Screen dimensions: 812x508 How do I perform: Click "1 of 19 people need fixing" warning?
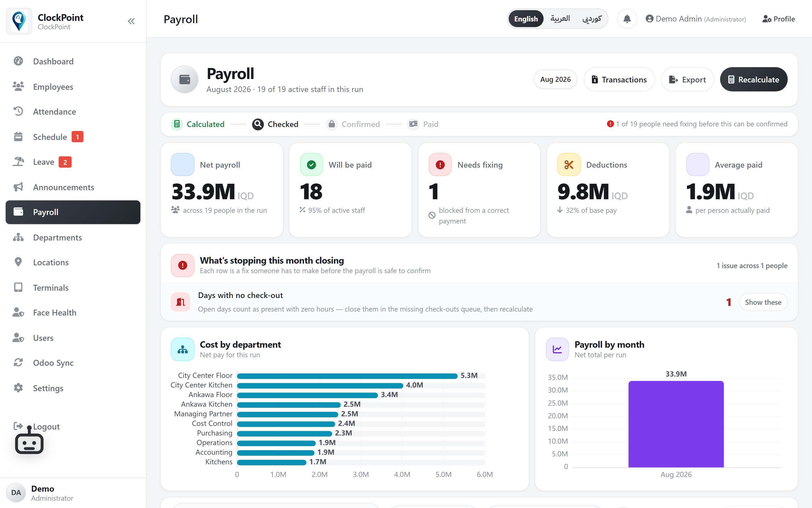[x=697, y=124]
